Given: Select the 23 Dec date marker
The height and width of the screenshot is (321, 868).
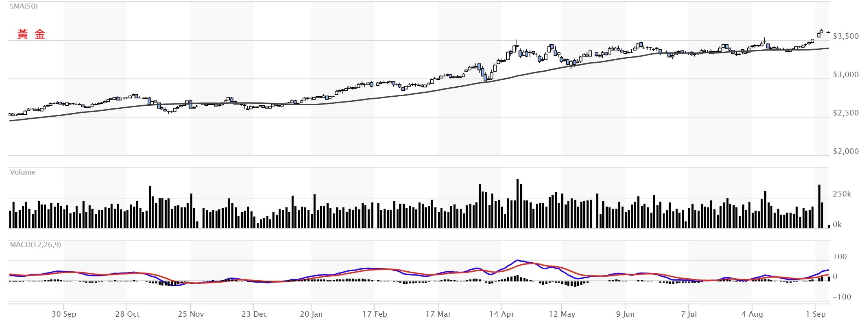Looking at the screenshot, I should (x=254, y=314).
